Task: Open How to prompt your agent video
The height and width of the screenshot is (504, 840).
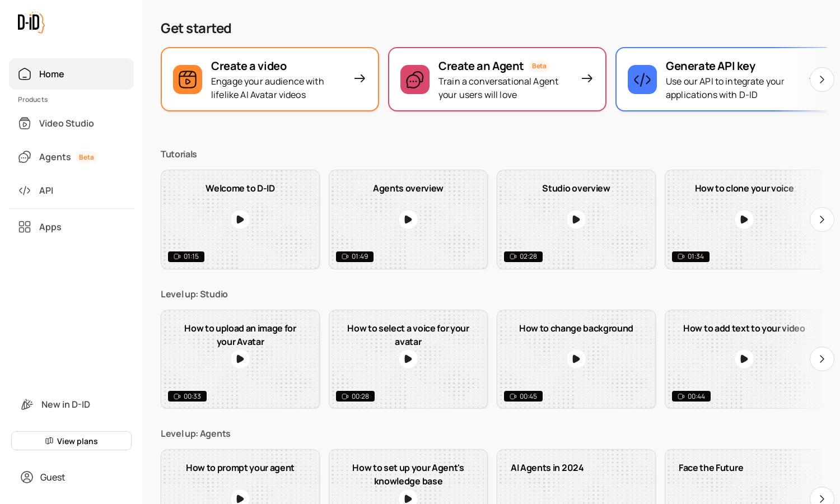Action: pyautogui.click(x=240, y=477)
